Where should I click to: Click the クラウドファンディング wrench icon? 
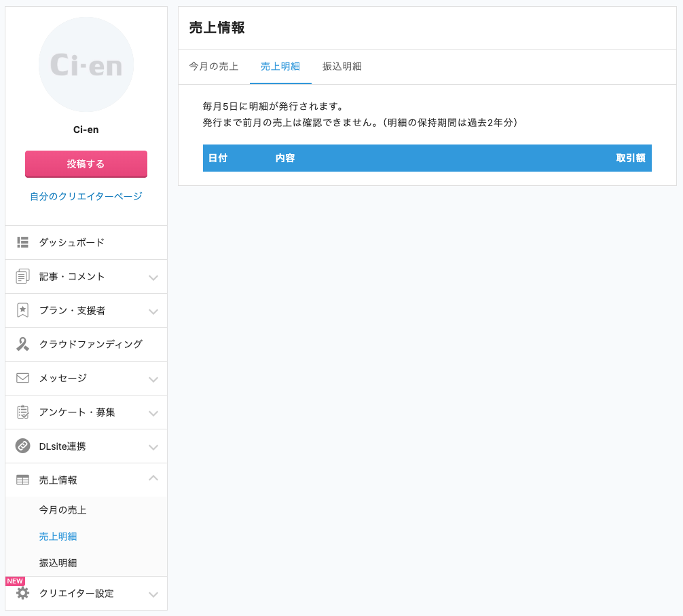pos(22,344)
